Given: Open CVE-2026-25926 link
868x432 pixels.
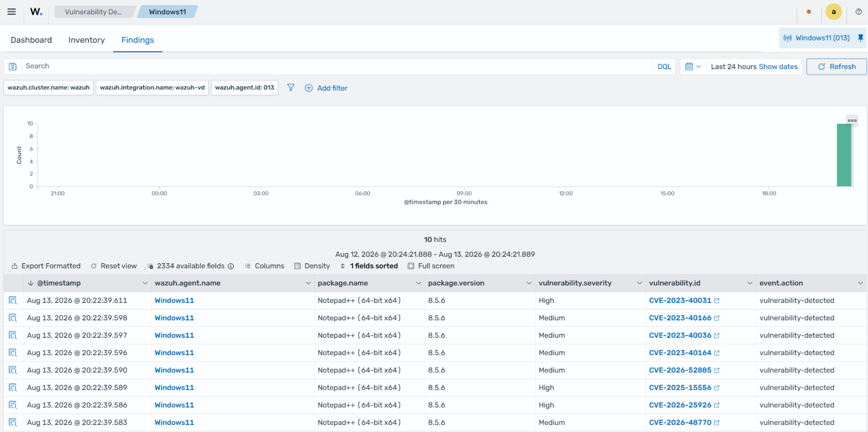Looking at the screenshot, I should (680, 405).
